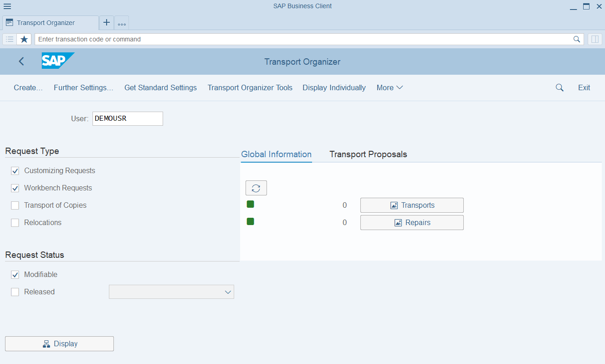Screen dimensions: 605x364
Task: Click the SAP logo
Action: coord(58,61)
